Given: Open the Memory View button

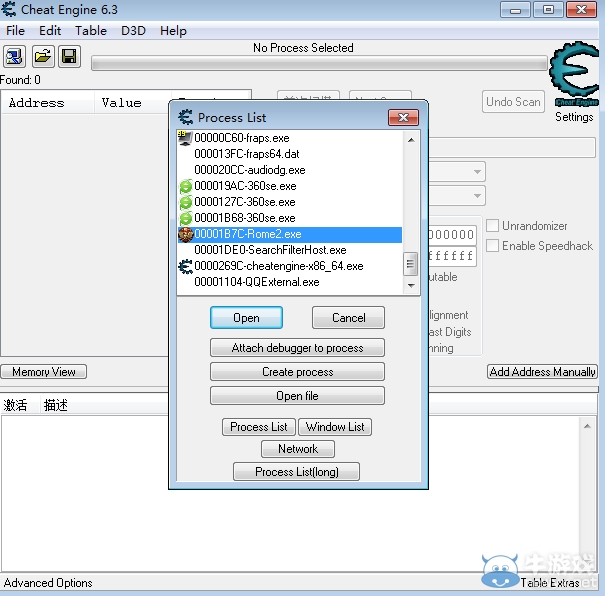Looking at the screenshot, I should [44, 371].
